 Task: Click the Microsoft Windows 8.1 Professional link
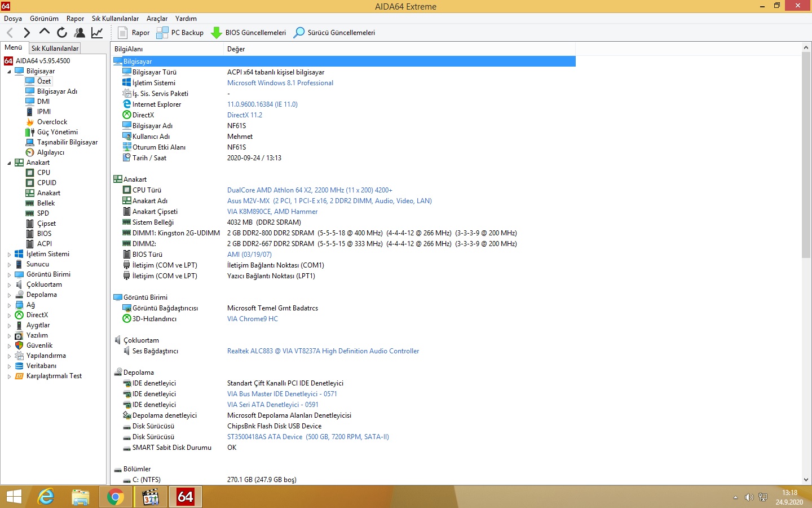coord(280,83)
